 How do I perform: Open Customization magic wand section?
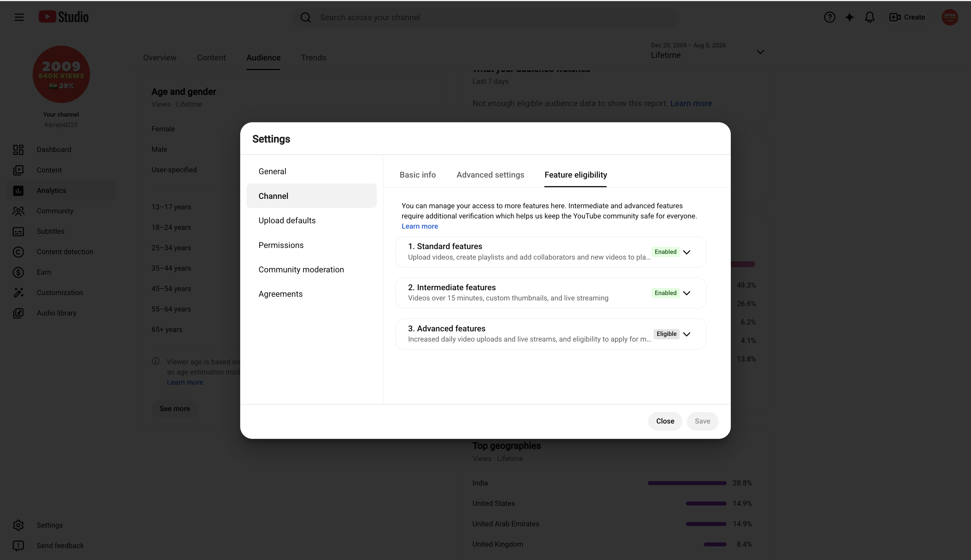[x=18, y=293]
